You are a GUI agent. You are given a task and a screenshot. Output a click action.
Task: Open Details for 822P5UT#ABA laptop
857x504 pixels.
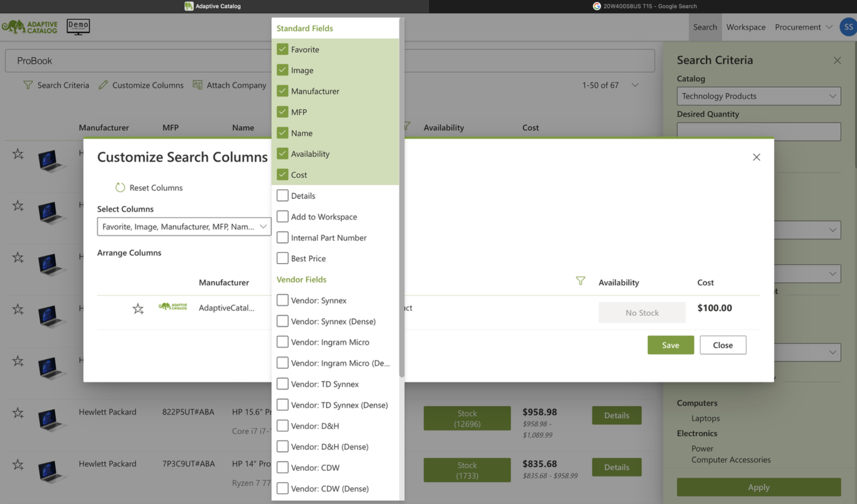point(616,415)
